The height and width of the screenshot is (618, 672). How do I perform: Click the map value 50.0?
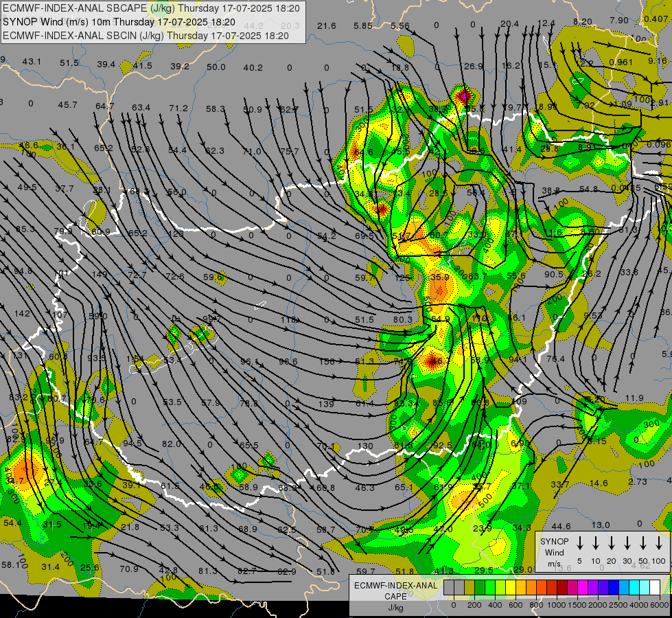click(x=216, y=67)
